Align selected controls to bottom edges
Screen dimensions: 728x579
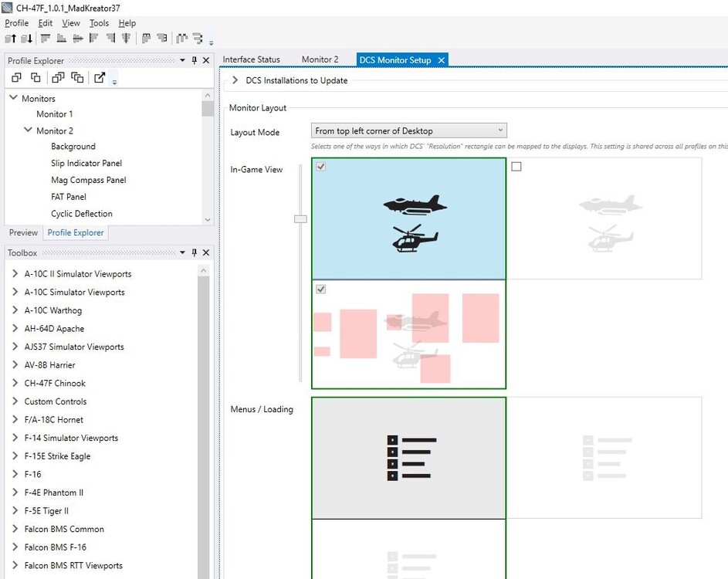coord(61,38)
